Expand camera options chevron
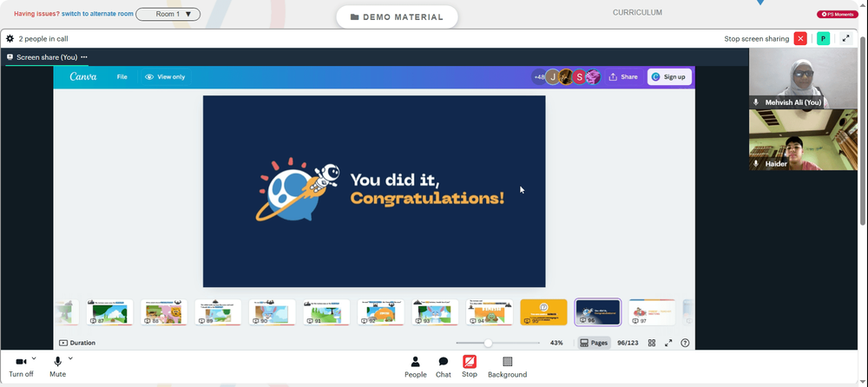Screen dimensions: 868x387 (34, 358)
